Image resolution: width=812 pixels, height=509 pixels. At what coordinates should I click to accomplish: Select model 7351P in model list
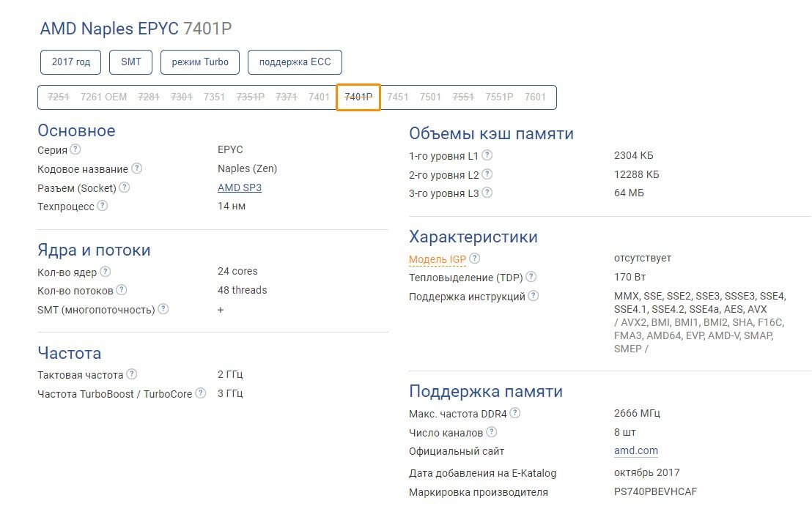coord(250,97)
